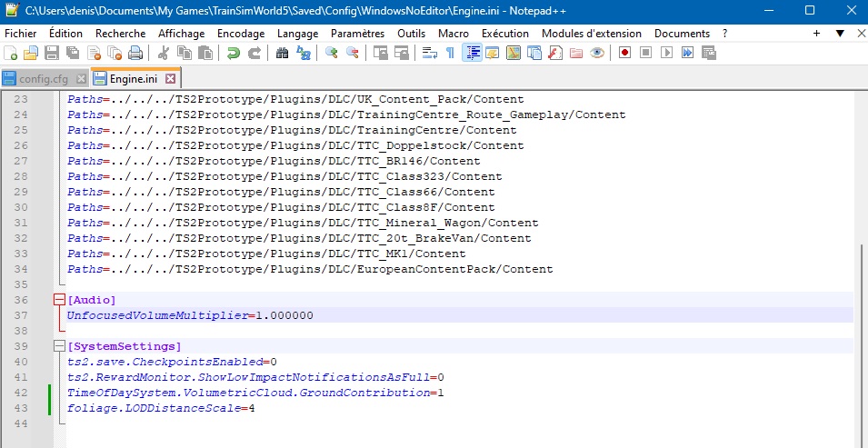Click the synchronize horizontal scrolling icon
The width and height of the screenshot is (868, 448).
[402, 54]
